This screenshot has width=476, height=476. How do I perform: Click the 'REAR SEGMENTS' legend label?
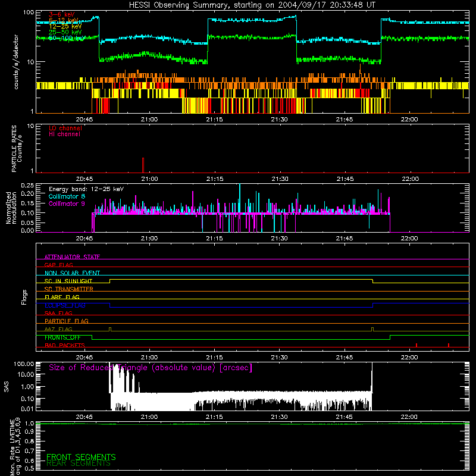pyautogui.click(x=79, y=464)
